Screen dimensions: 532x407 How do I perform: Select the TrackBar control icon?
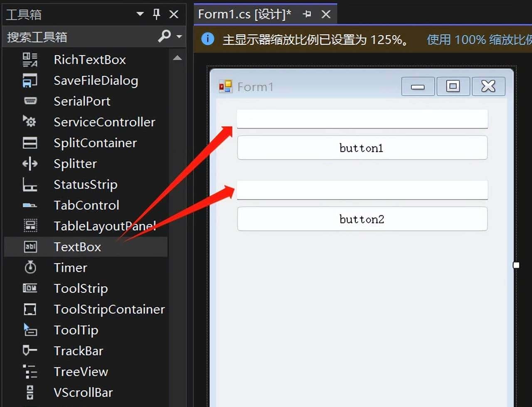click(30, 351)
